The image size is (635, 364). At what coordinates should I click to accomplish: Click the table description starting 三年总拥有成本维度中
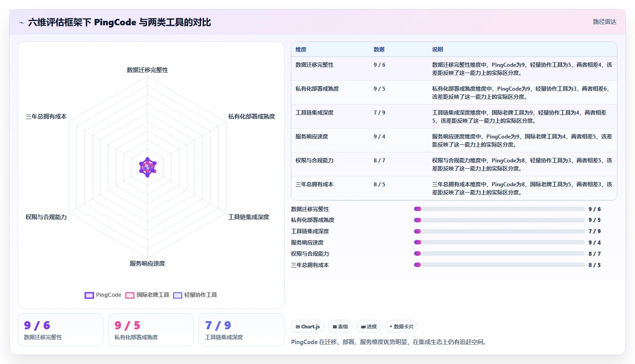pyautogui.click(x=522, y=189)
